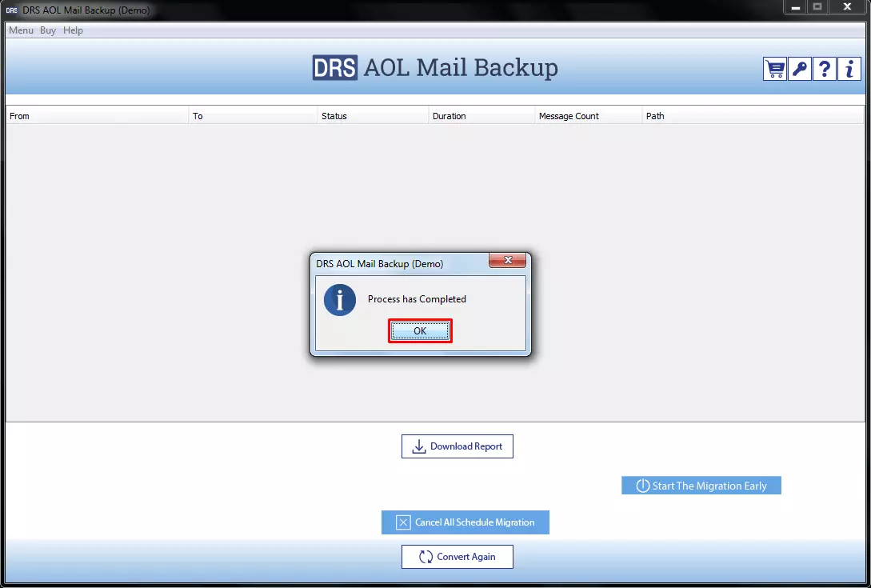The width and height of the screenshot is (871, 588).
Task: Open the Help menu
Action: 73,30
